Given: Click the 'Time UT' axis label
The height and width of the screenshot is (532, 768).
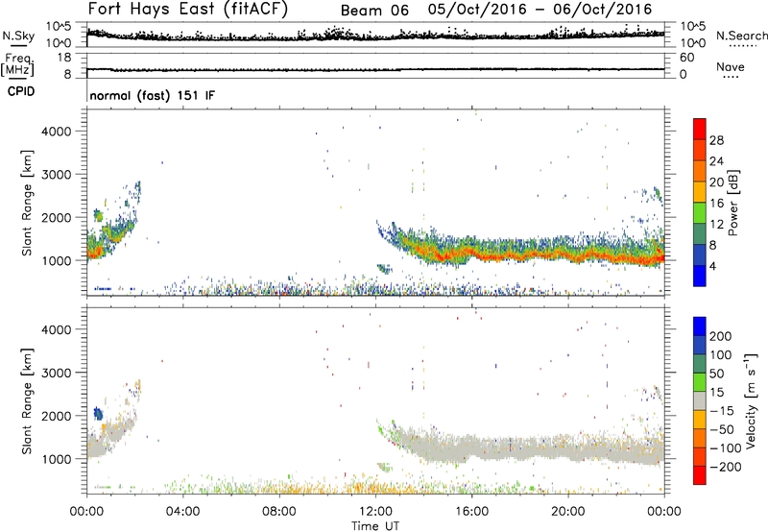Looking at the screenshot, I should pos(375,526).
